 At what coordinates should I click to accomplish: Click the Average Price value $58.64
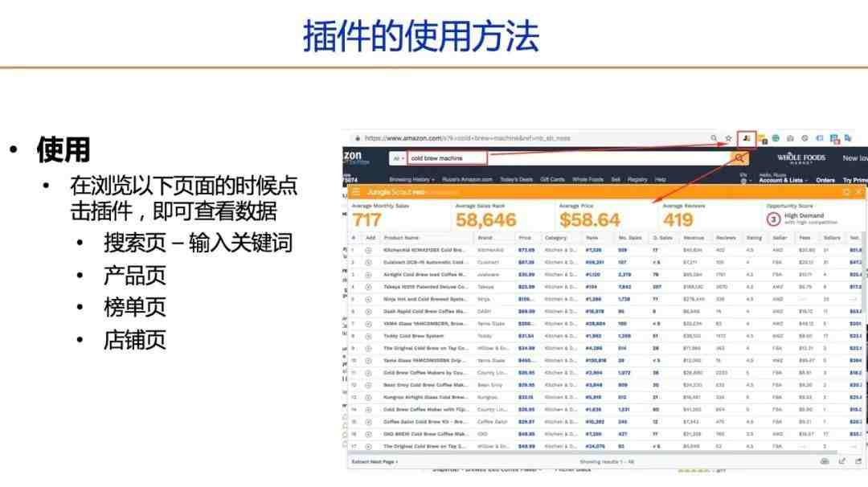point(590,219)
